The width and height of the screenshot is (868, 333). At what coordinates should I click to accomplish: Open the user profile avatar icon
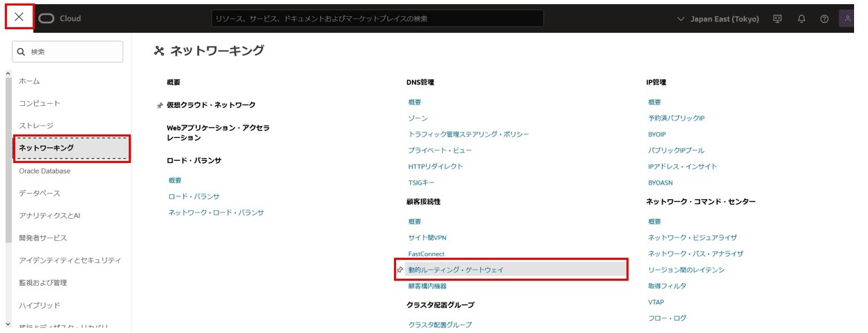click(x=847, y=19)
